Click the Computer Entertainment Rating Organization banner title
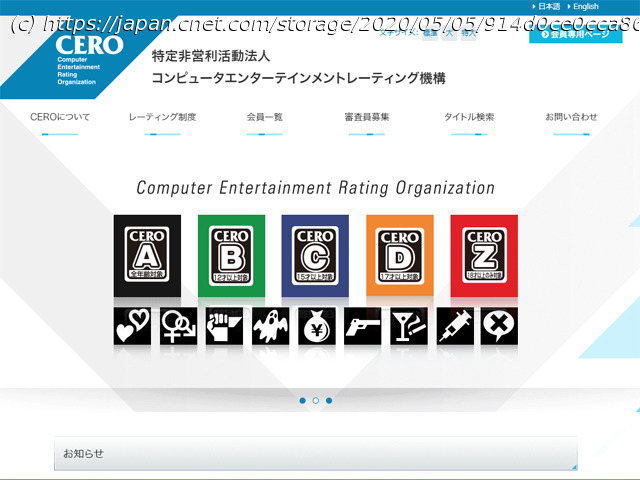The height and width of the screenshot is (480, 640). (x=316, y=188)
